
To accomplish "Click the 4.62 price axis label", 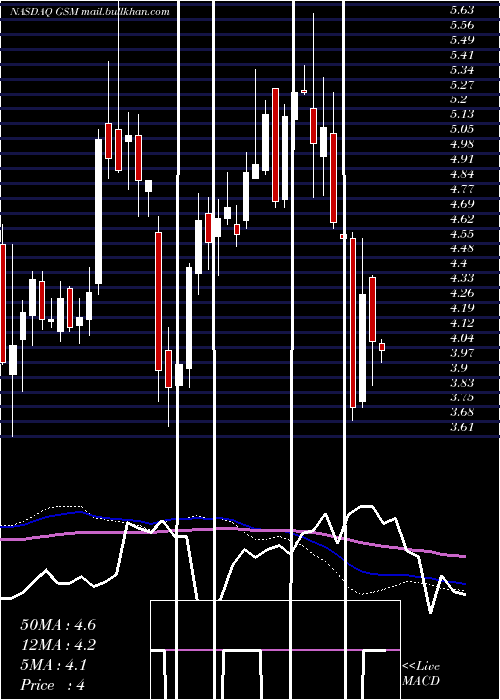I will point(462,219).
